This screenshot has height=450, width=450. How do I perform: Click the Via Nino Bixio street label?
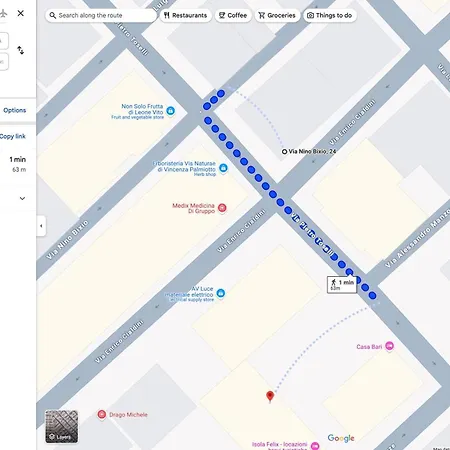click(67, 239)
